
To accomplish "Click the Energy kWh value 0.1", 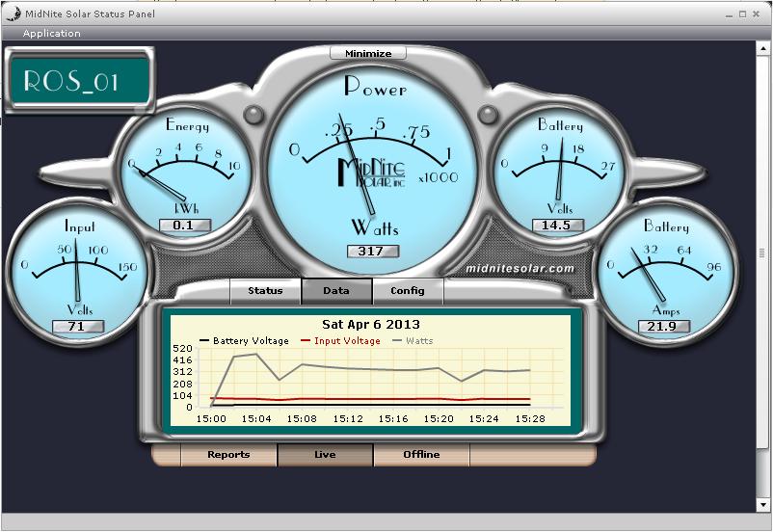I will [185, 226].
